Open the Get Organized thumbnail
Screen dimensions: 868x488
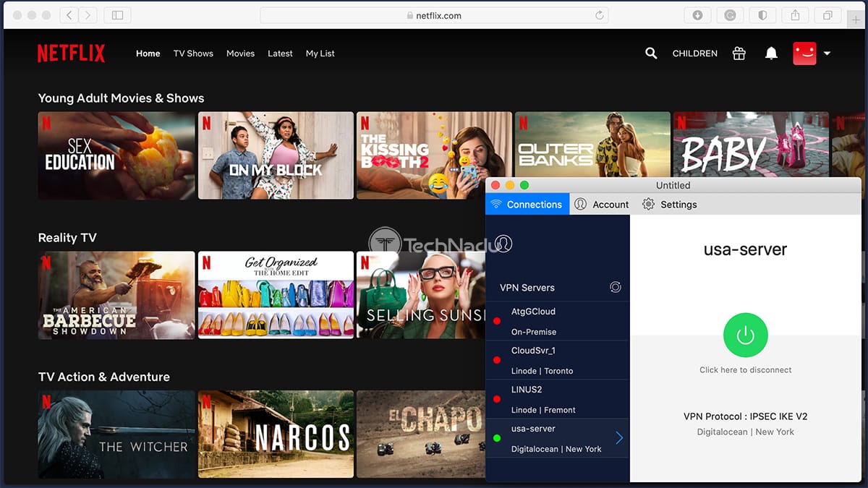click(x=276, y=295)
